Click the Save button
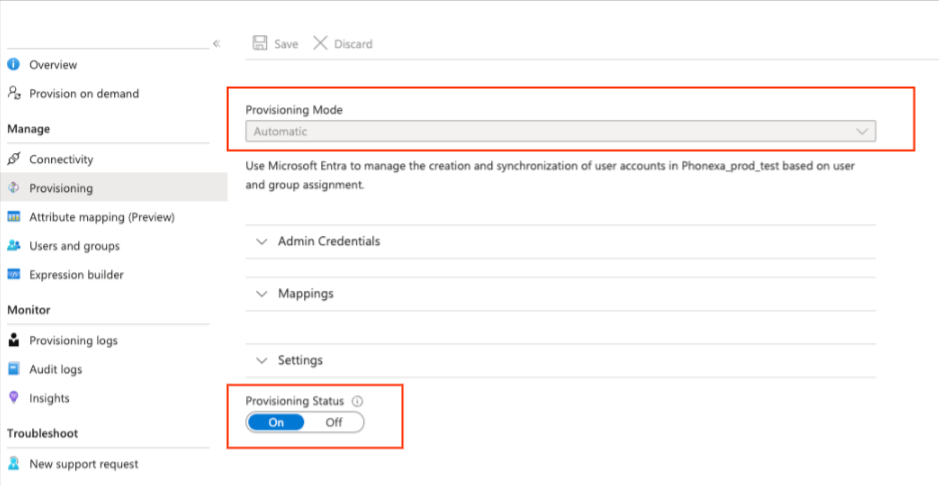This screenshot has width=939, height=486. click(x=276, y=44)
